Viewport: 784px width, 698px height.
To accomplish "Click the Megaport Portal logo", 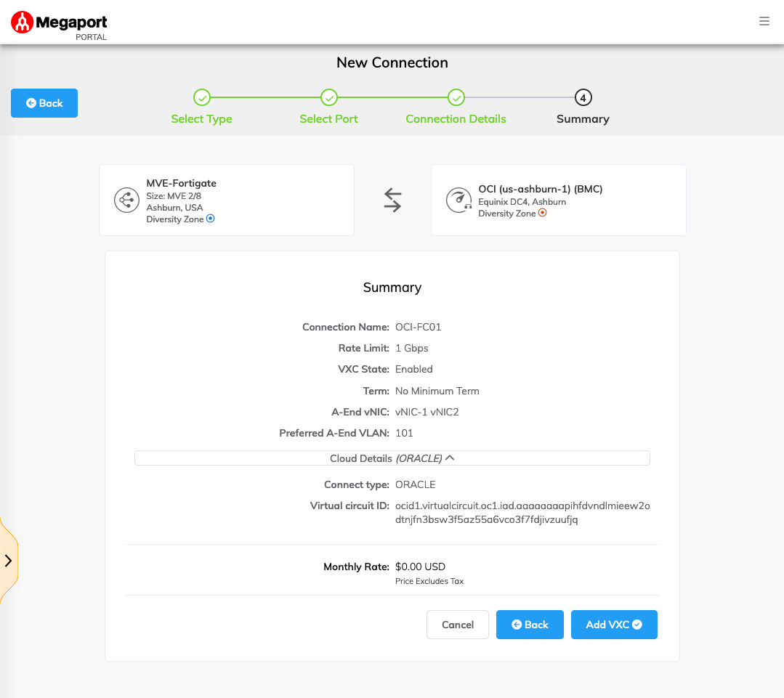I will pos(59,25).
